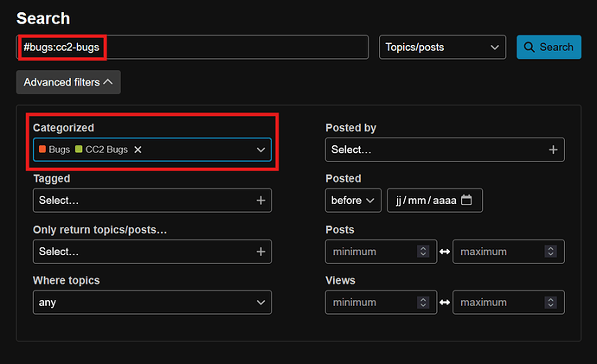Click the Posts maximum field

click(x=509, y=252)
